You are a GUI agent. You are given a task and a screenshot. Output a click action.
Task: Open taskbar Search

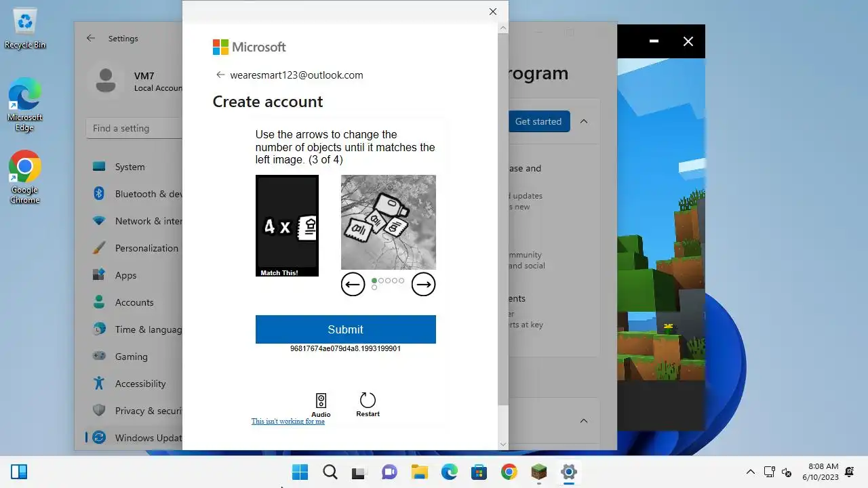click(330, 472)
